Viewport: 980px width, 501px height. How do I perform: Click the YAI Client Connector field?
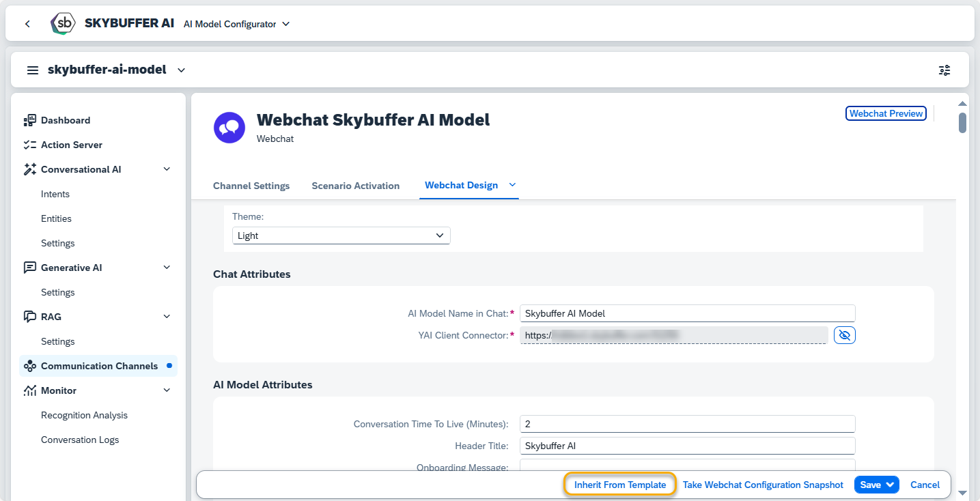[673, 334]
